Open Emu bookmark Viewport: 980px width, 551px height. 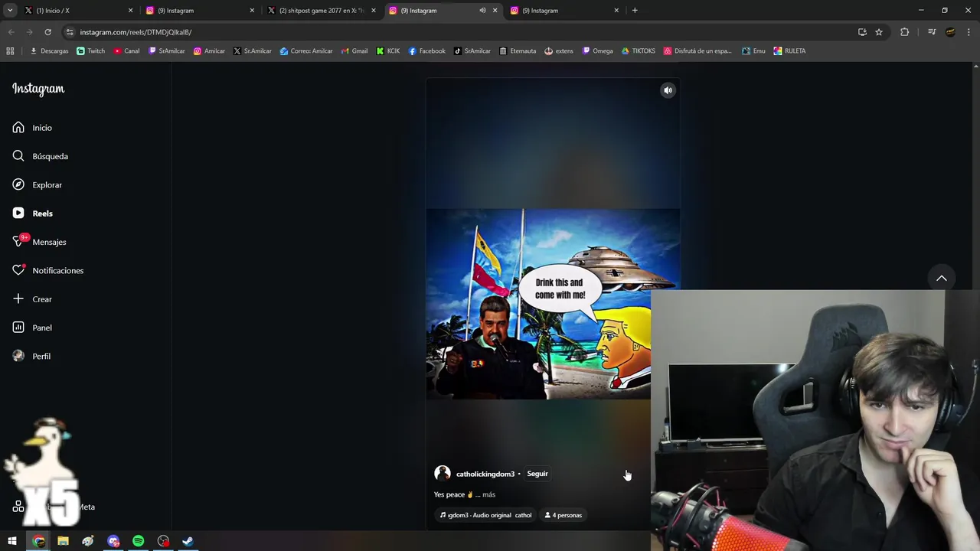753,51
